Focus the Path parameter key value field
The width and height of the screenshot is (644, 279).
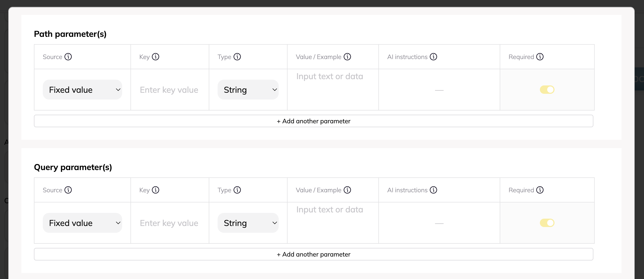point(169,90)
